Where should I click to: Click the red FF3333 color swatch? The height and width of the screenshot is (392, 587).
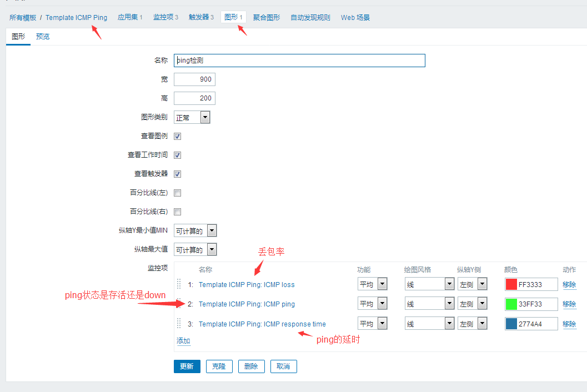click(511, 284)
